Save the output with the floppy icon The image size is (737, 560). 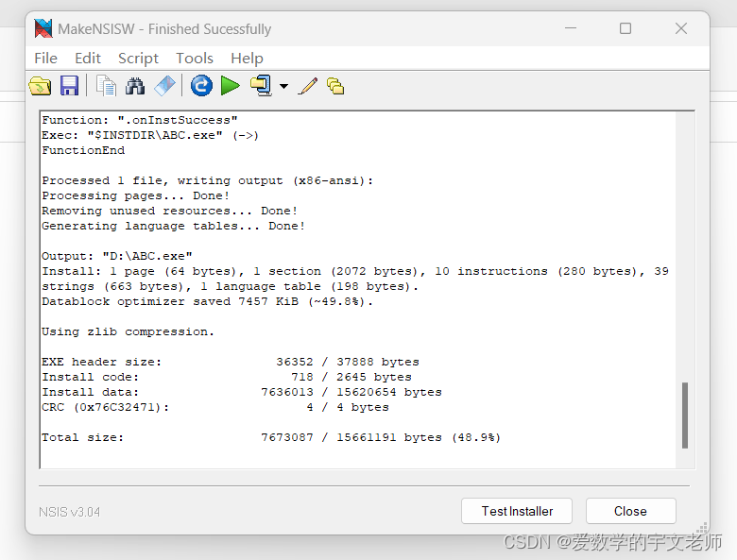click(x=70, y=86)
